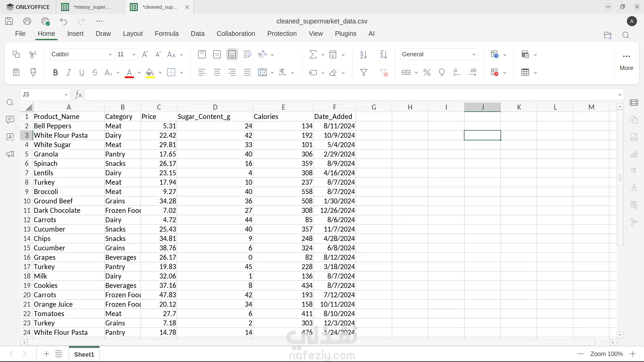Screen dimensions: 644x362
Task: Click the Save icon in the quick toolbar
Action: click(9, 21)
